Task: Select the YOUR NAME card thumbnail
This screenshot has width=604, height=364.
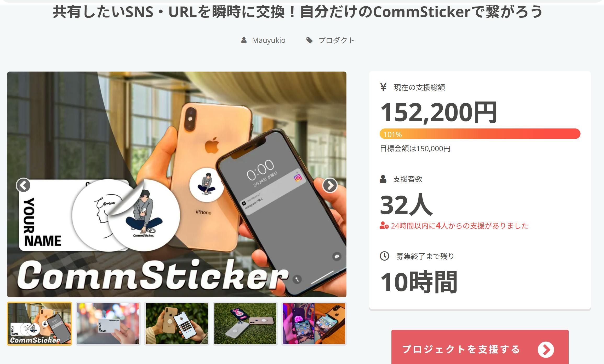Action: (x=108, y=324)
